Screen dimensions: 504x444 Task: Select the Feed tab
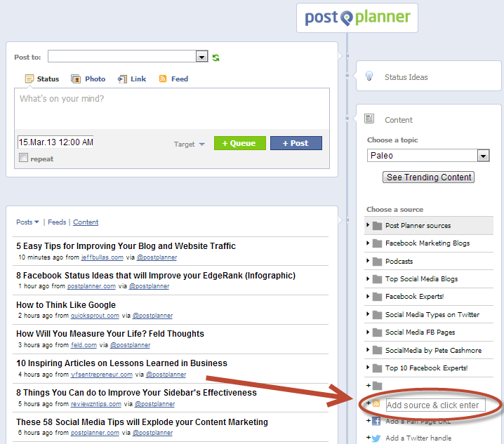coord(173,79)
